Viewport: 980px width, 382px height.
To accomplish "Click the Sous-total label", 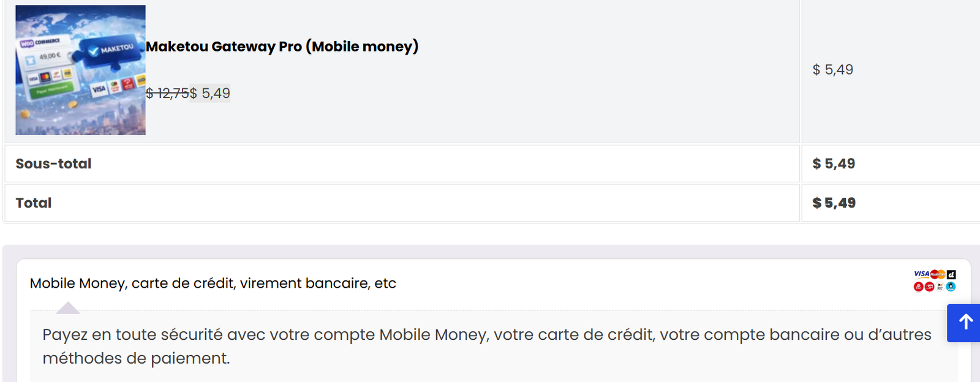I will [x=53, y=163].
